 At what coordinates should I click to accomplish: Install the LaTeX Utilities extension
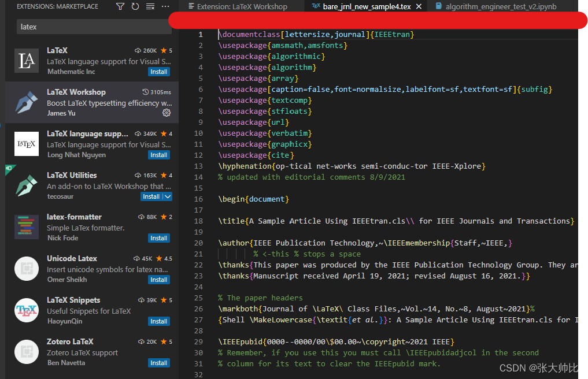151,196
